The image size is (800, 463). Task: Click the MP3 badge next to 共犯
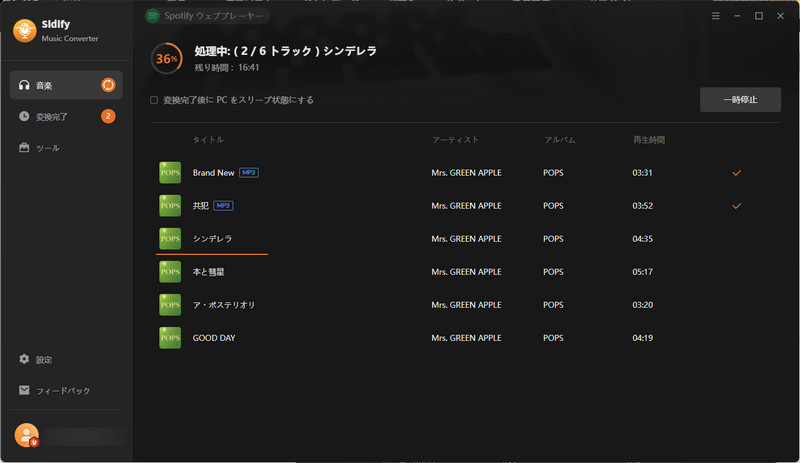223,206
